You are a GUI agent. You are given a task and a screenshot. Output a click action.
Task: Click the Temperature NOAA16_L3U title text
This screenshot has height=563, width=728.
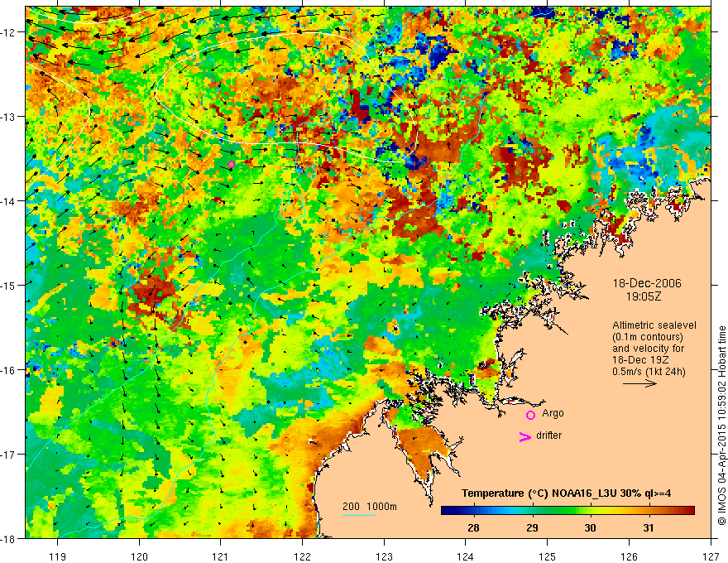[566, 493]
